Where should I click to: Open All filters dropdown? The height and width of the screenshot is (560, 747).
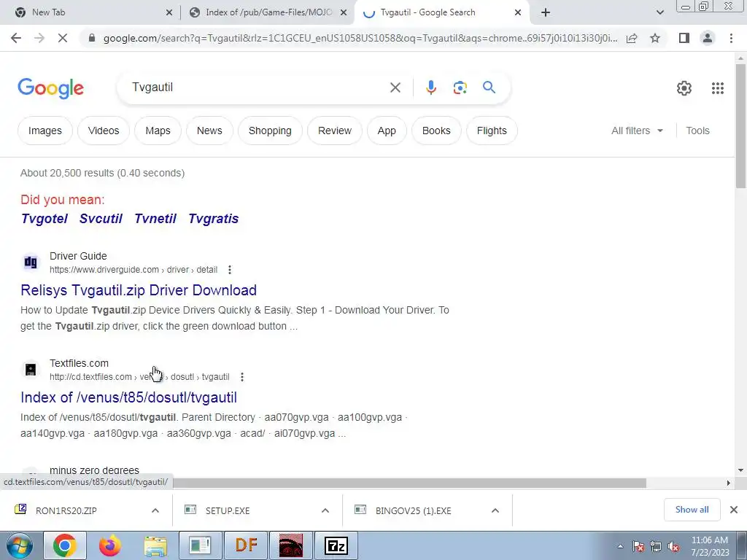click(x=637, y=131)
